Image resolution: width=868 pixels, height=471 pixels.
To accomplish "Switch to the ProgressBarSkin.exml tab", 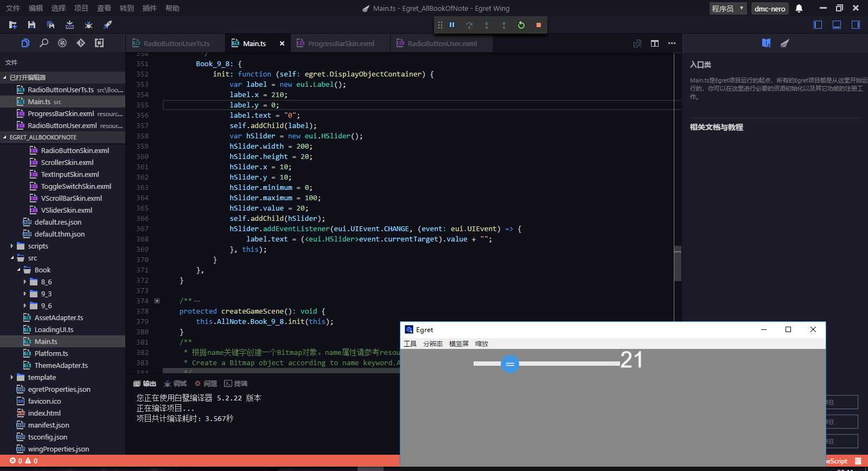I will 341,43.
